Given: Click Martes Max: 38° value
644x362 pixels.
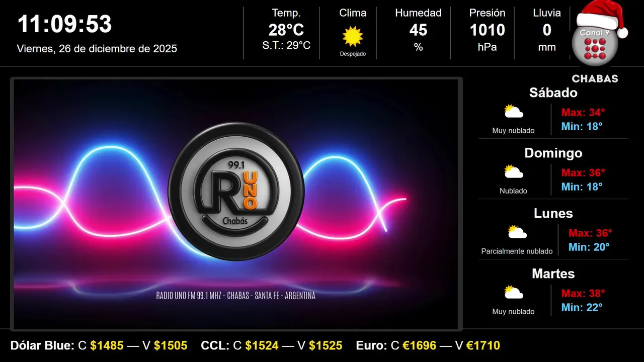Looking at the screenshot, I should 583,293.
